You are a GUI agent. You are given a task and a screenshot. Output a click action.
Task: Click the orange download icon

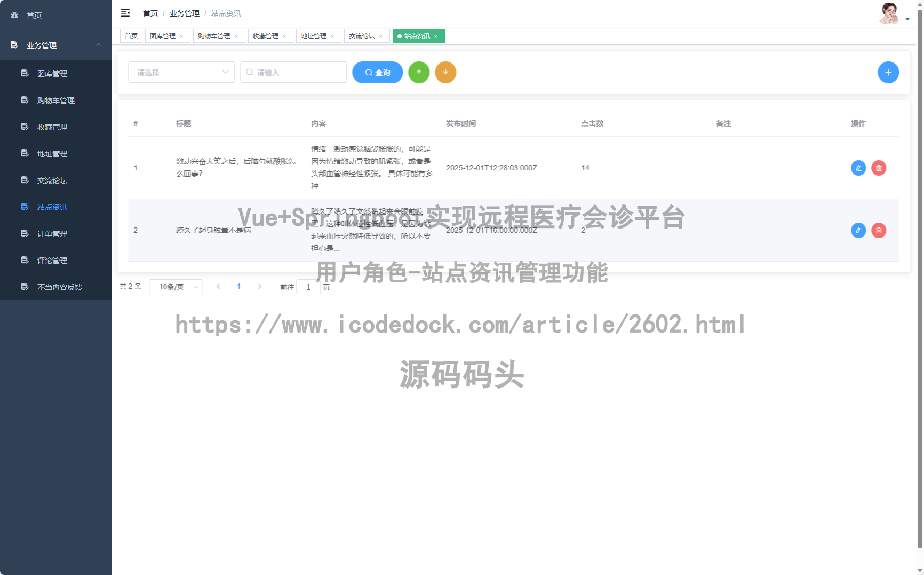445,72
